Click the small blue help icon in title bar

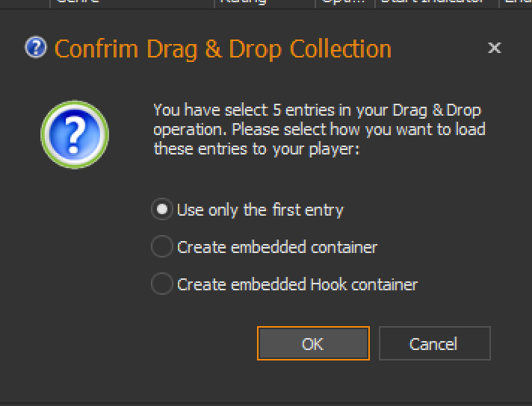pos(36,49)
